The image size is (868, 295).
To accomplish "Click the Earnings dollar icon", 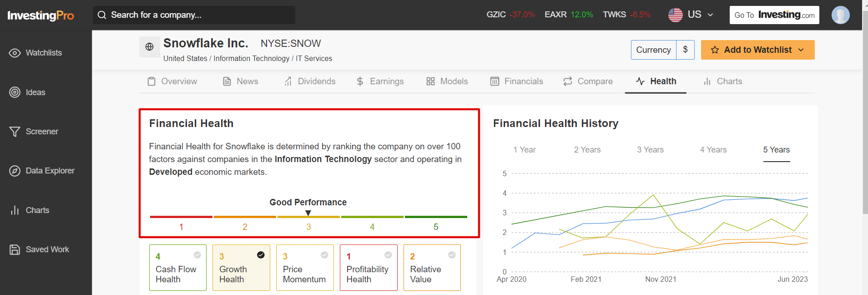I will (360, 81).
